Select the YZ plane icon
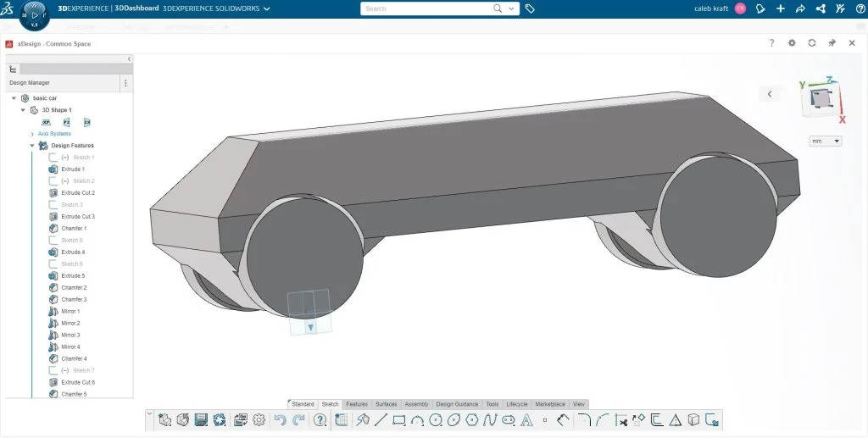The image size is (868, 438). point(66,122)
